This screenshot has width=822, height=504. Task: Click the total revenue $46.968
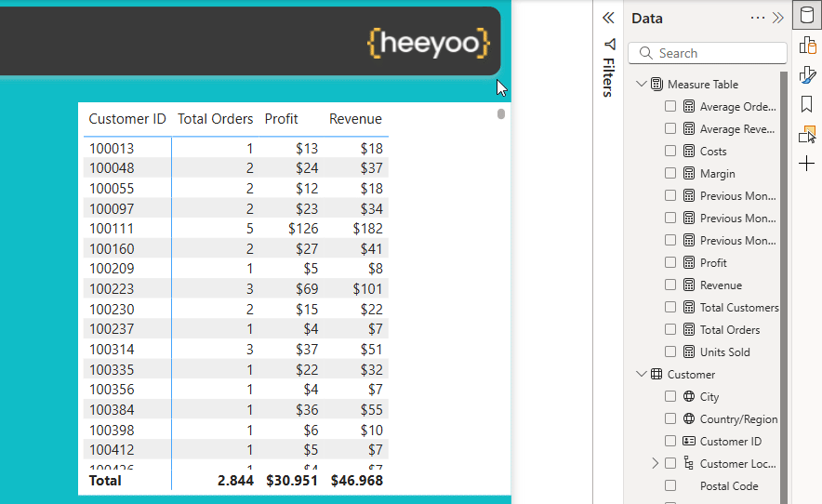coord(356,481)
